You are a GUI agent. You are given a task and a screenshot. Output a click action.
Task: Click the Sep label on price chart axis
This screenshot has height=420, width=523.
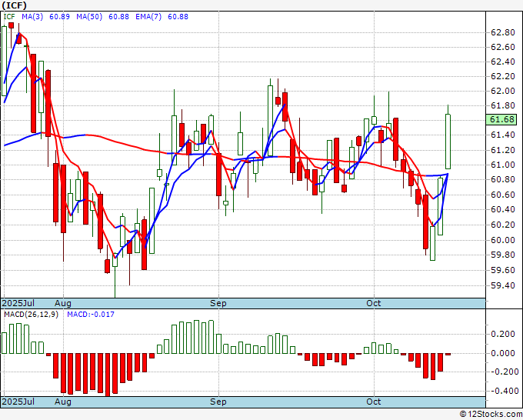pyautogui.click(x=218, y=303)
